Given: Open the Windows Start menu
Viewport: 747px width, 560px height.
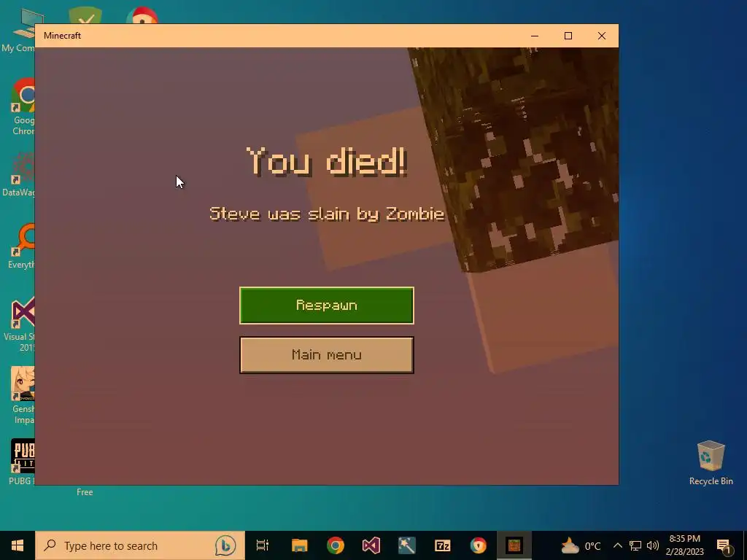Looking at the screenshot, I should point(18,545).
